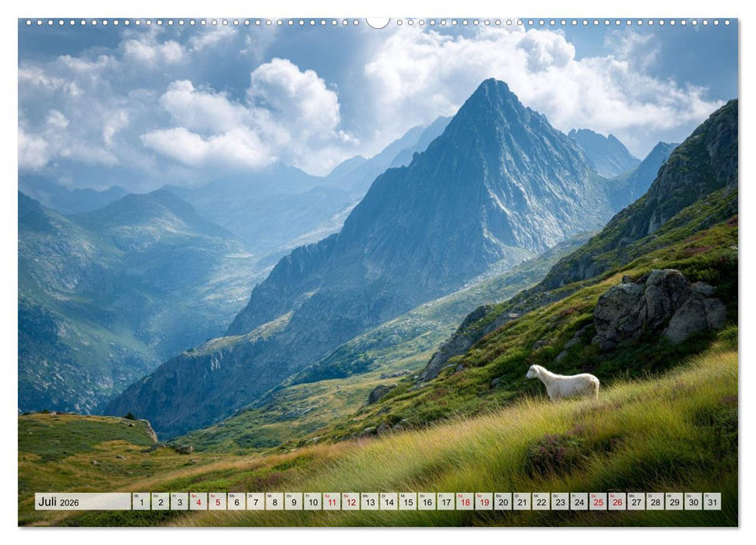The image size is (756, 545).
Task: Click the white sheep in the photo
Action: 564,383
